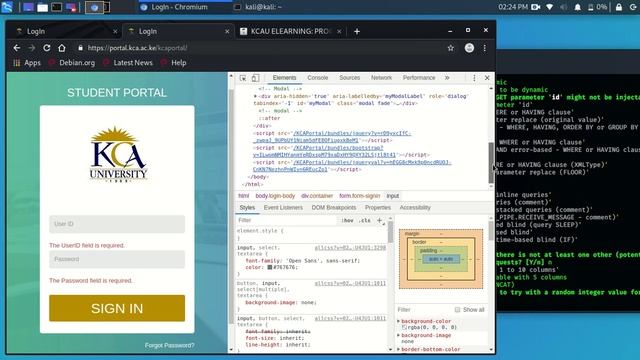Close the active LogIn tab
640x360 pixels.
pos(227,31)
